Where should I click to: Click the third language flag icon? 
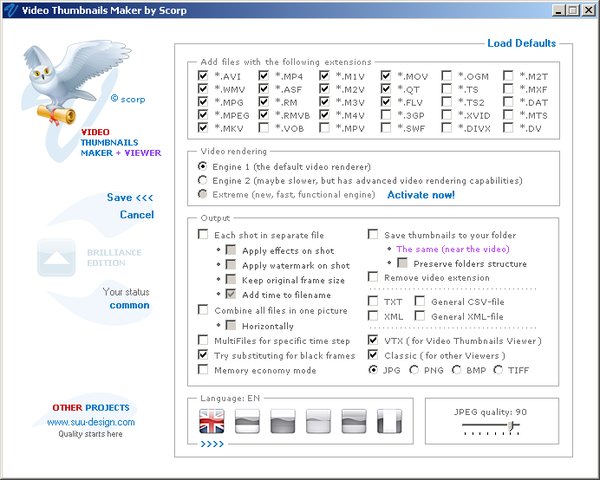283,421
